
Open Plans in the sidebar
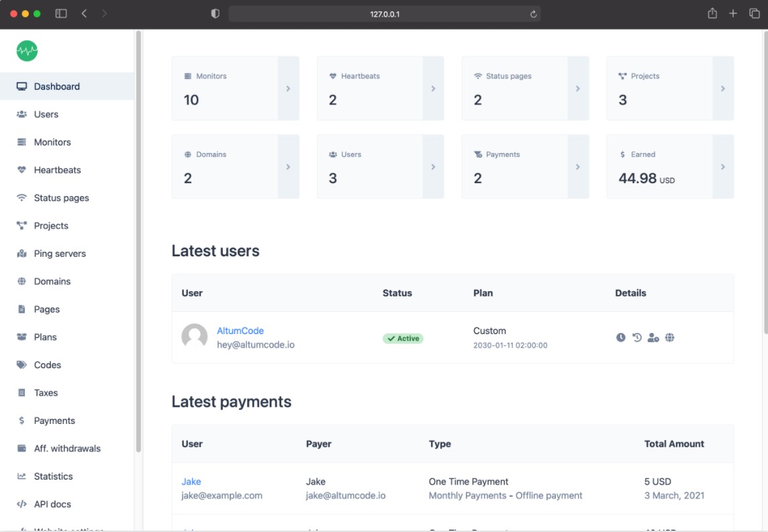[x=67, y=337]
